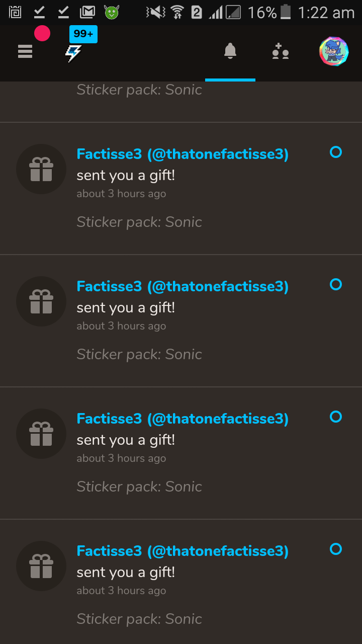
Task: Tap "sent you a gift!" in the second full notification
Action: tap(126, 307)
